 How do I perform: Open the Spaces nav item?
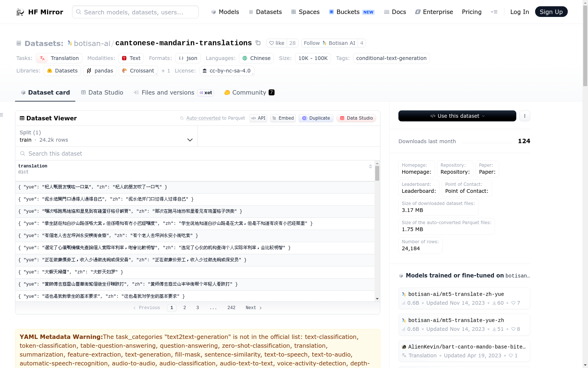[x=305, y=12]
